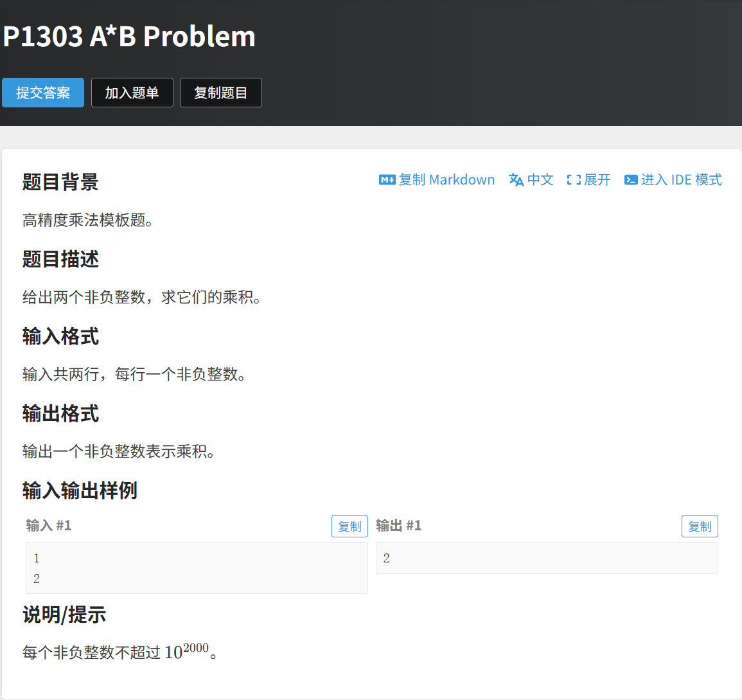Click inside the 输入 #1 sample box

coord(197,568)
